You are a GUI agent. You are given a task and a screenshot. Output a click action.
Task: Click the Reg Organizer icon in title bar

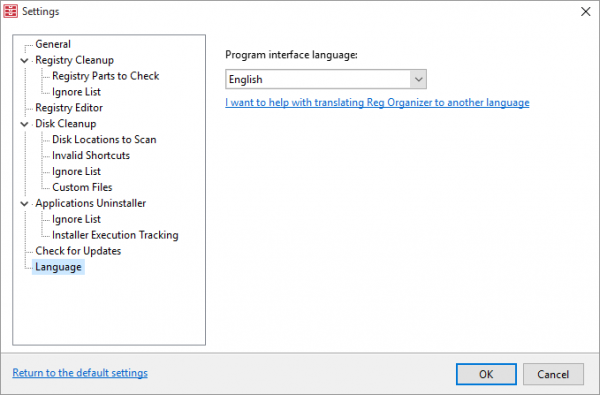10,11
